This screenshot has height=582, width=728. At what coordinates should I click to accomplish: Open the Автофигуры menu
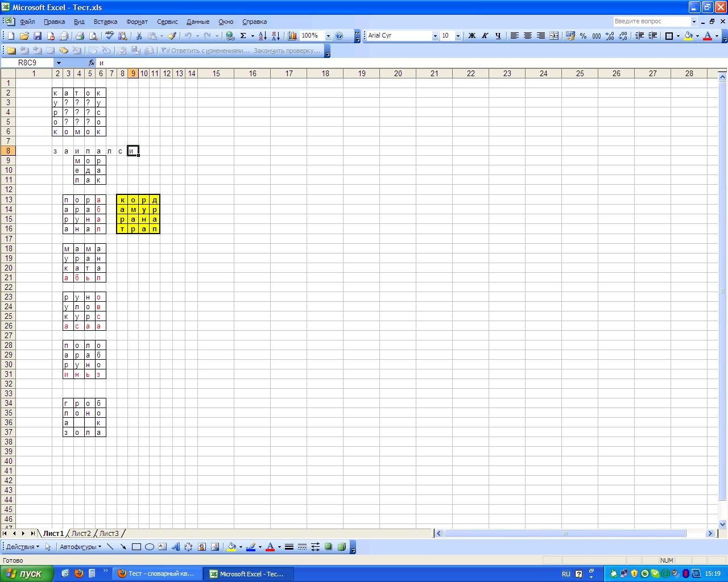80,547
